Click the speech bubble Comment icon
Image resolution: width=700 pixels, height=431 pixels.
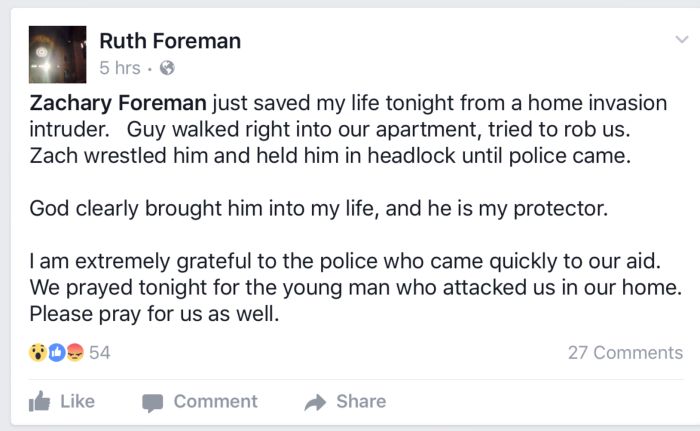coord(153,402)
